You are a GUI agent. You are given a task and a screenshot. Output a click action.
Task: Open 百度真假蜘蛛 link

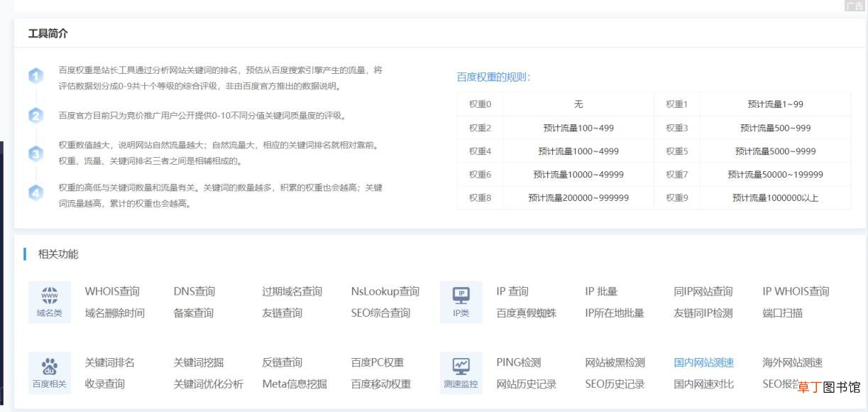tap(527, 313)
